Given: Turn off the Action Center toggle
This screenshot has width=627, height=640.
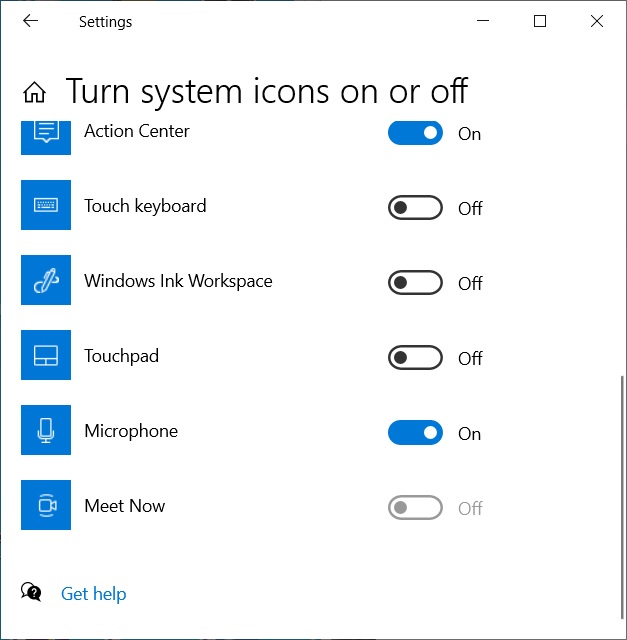Looking at the screenshot, I should pyautogui.click(x=415, y=133).
